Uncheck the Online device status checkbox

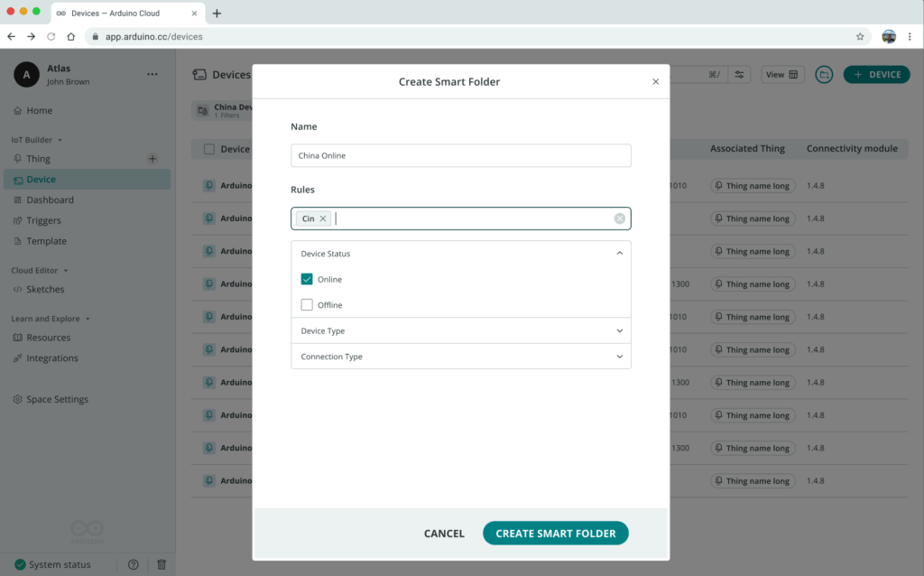pyautogui.click(x=307, y=279)
